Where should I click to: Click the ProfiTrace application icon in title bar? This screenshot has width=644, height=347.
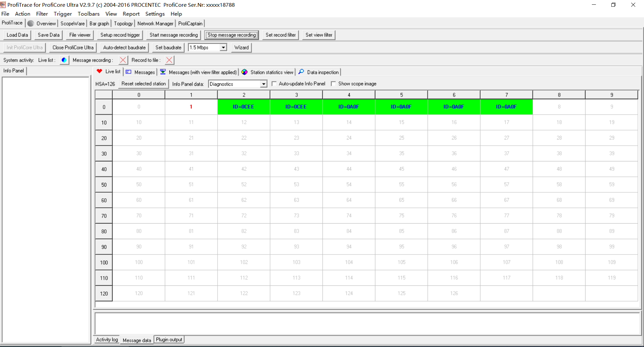[3, 5]
